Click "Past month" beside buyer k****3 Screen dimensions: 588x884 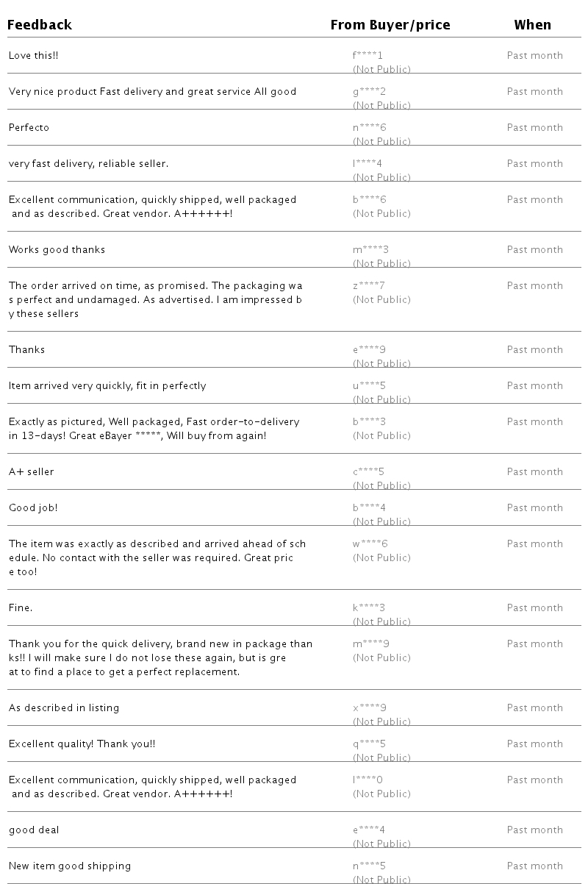(x=534, y=608)
